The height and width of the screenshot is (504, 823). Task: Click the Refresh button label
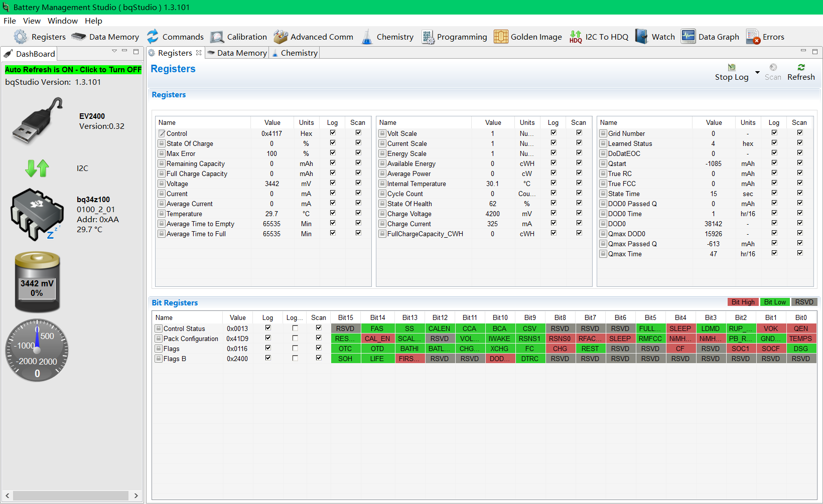(x=801, y=77)
